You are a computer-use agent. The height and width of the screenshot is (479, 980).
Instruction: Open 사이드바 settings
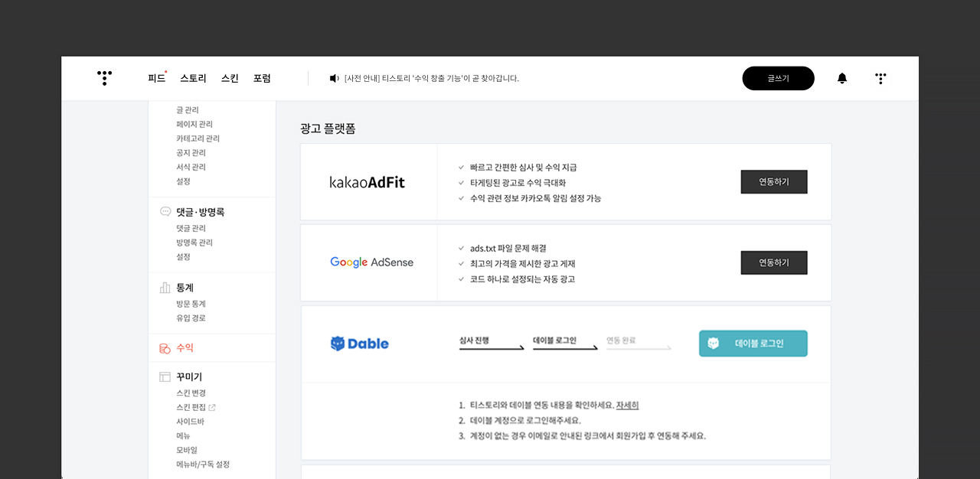tap(190, 422)
